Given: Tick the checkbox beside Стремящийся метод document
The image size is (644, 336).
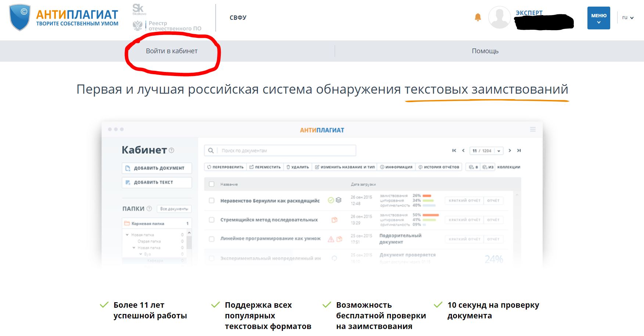Looking at the screenshot, I should (212, 220).
